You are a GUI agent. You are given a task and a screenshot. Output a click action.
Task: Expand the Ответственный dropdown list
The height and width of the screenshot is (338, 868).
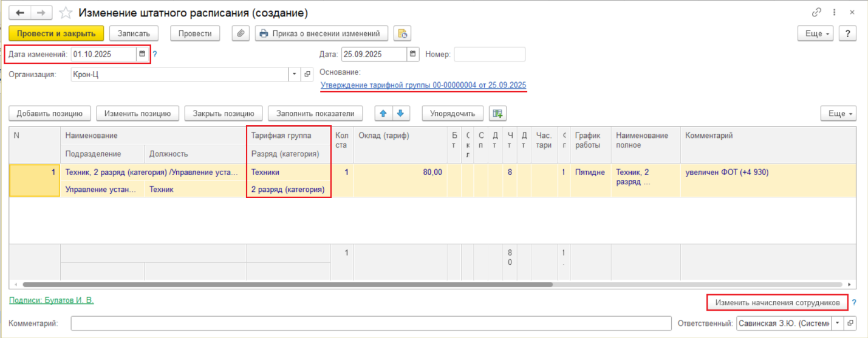click(x=839, y=323)
